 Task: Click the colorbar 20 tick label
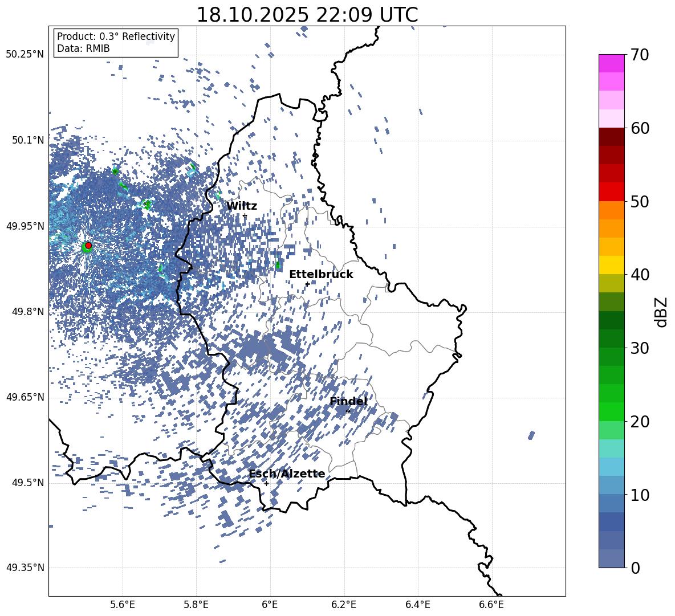pyautogui.click(x=640, y=422)
